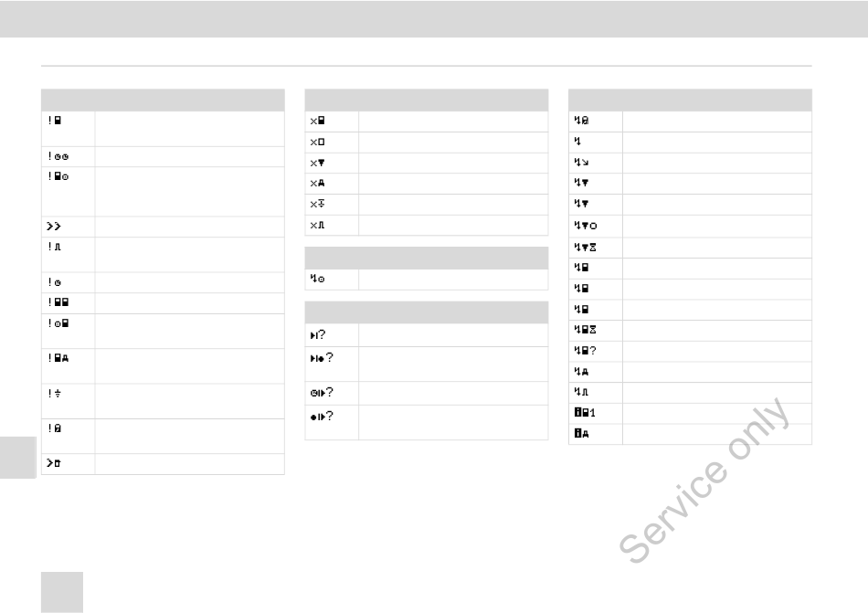Select the lightning printer with hourglass pictogram
This screenshot has width=868, height=613.
click(x=585, y=247)
